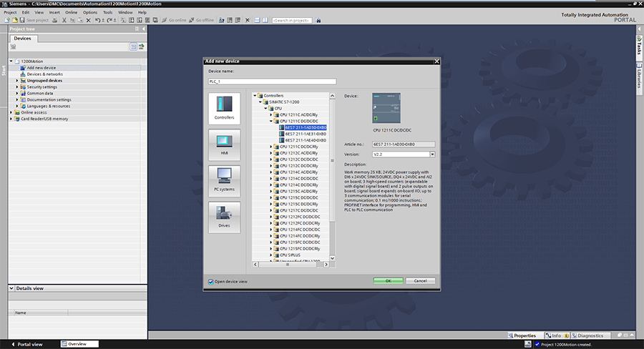The height and width of the screenshot is (349, 644).
Task: Click the binoculars search icon
Action: (318, 20)
